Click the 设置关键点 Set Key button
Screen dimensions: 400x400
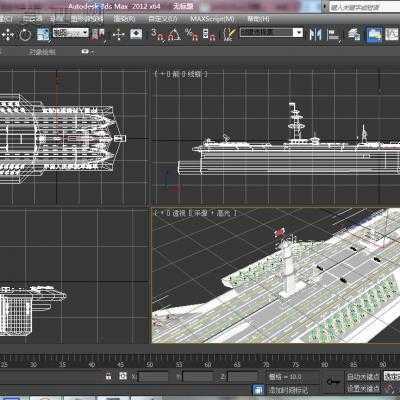tap(363, 388)
